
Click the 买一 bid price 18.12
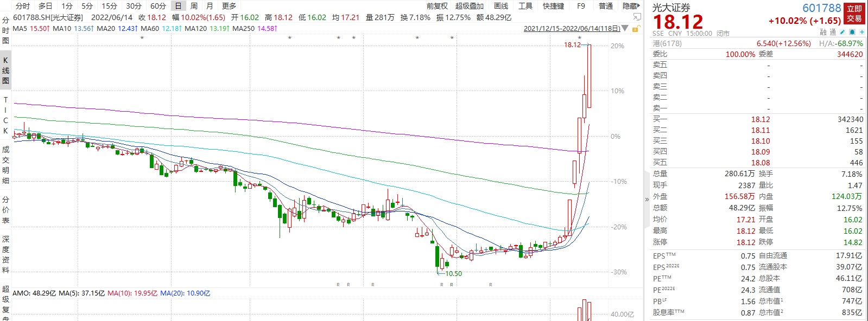tap(761, 119)
